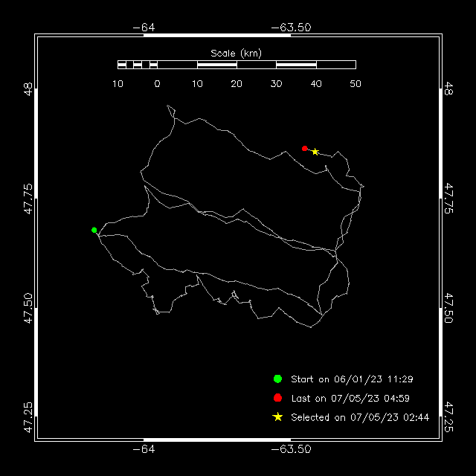Click the "Scale (km)" title label
Screen dimensions: 476x476
[x=237, y=54]
